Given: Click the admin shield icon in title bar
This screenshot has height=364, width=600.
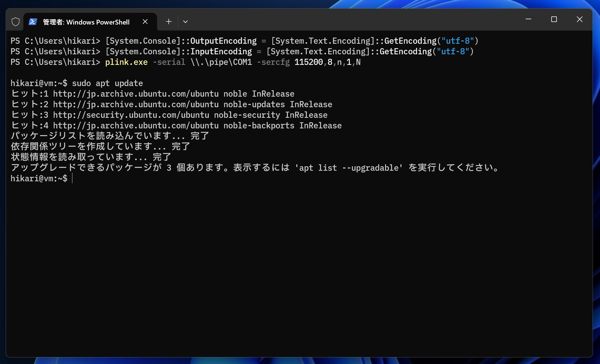Looking at the screenshot, I should (15, 21).
